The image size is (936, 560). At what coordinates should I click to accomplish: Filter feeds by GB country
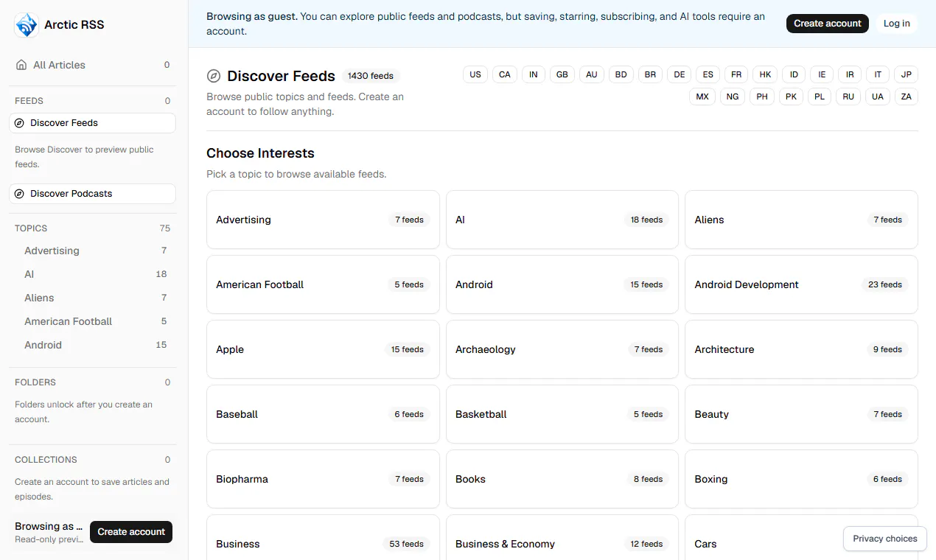562,74
